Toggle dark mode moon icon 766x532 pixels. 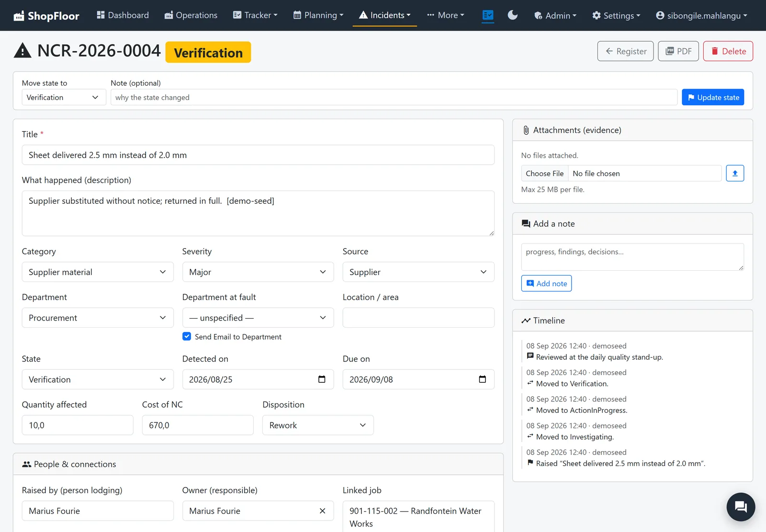(512, 15)
